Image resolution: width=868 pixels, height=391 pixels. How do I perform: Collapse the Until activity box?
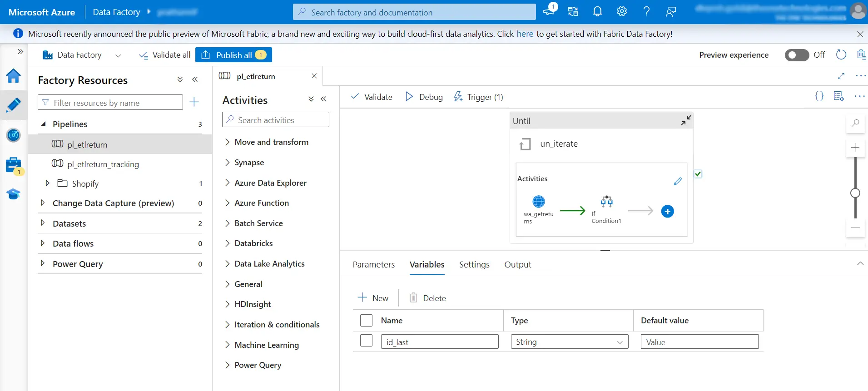pos(686,120)
